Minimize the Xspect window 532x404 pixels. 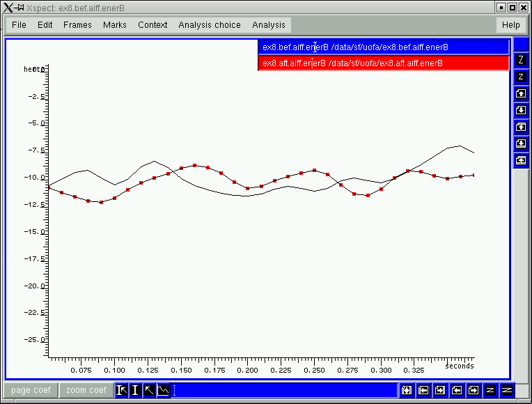click(501, 8)
